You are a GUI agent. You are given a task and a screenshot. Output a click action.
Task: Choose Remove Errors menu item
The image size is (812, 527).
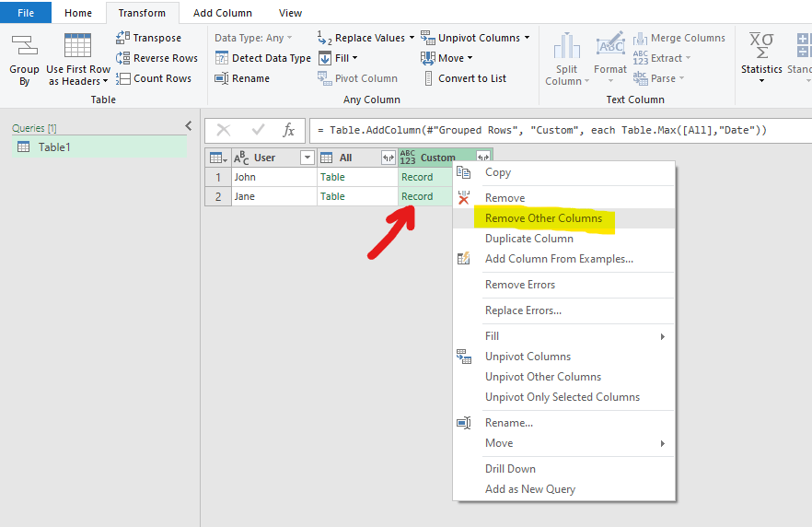click(564, 285)
